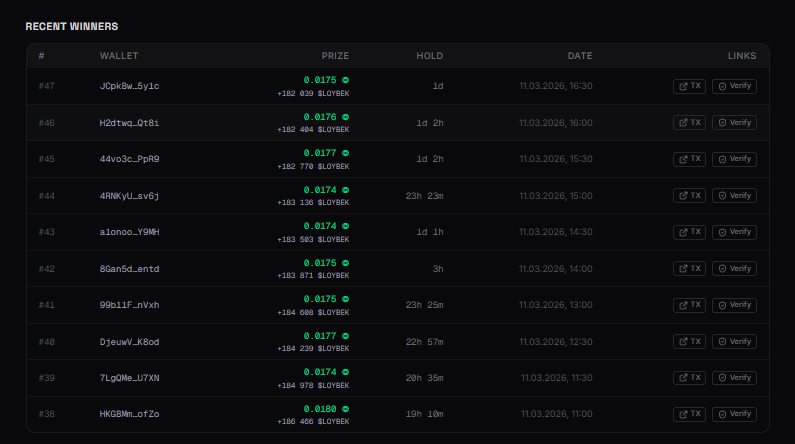Open TX link for winner #40
The image size is (795, 444).
pyautogui.click(x=689, y=342)
